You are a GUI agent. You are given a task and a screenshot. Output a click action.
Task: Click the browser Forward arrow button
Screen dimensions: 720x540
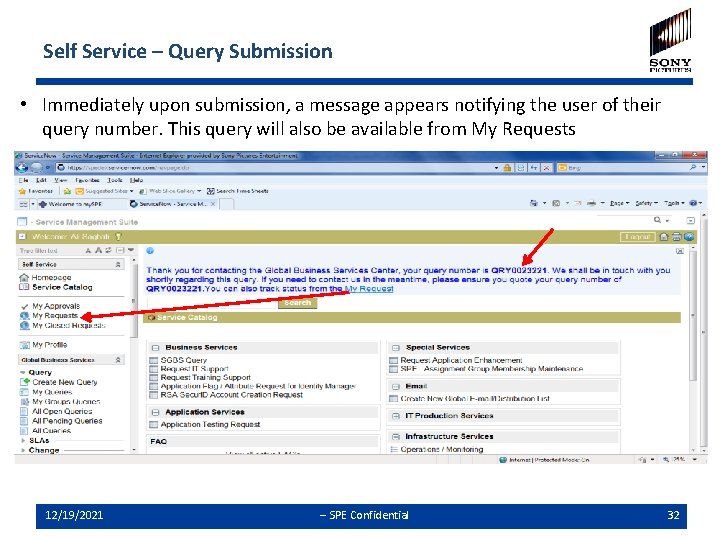pos(36,168)
